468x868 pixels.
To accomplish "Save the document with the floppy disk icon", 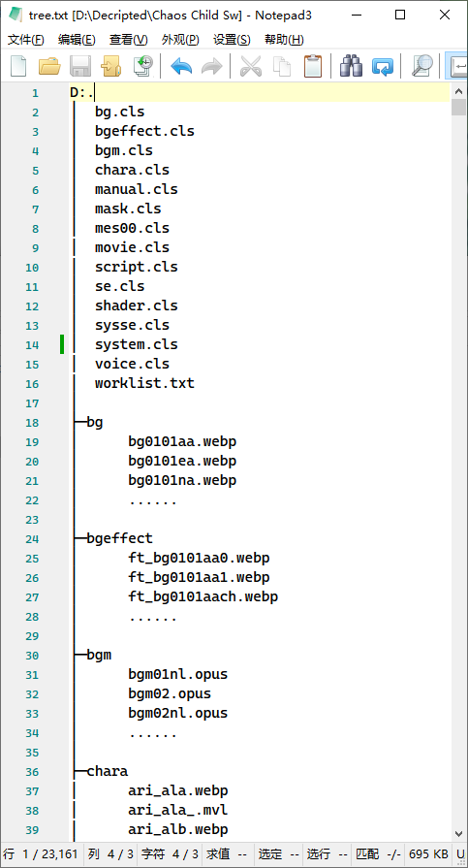I will pyautogui.click(x=80, y=66).
